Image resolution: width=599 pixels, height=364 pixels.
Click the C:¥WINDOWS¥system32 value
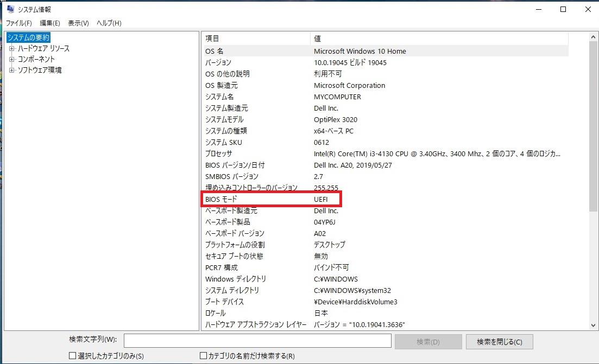[352, 290]
